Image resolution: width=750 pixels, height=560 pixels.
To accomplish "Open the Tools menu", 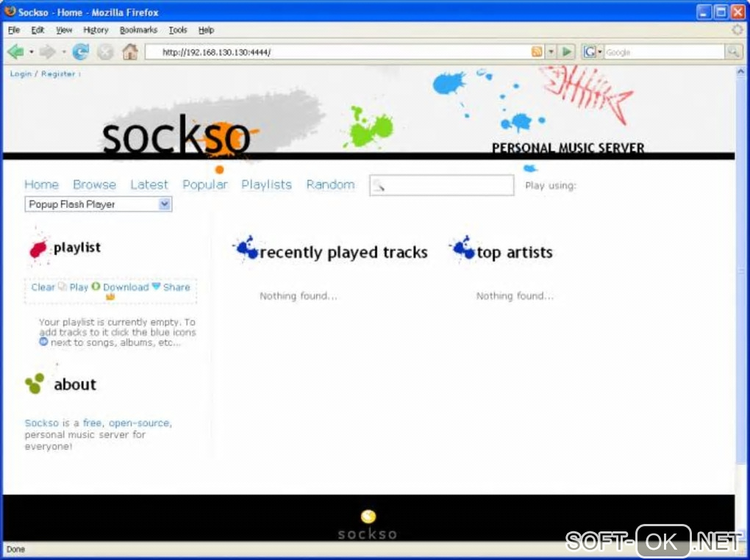I will point(177,30).
